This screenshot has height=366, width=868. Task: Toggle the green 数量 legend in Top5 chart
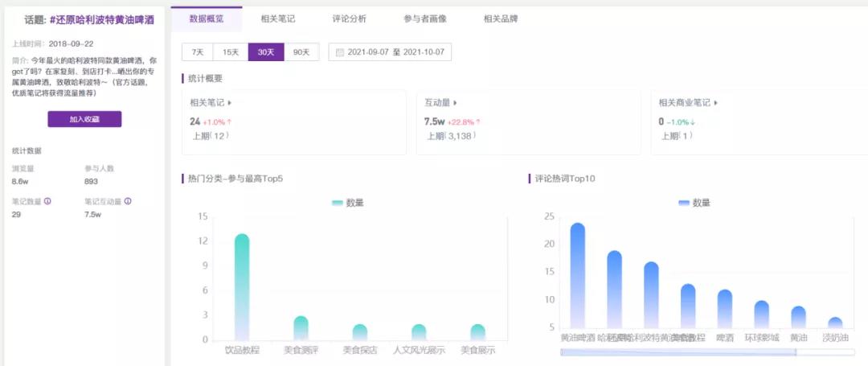click(348, 204)
